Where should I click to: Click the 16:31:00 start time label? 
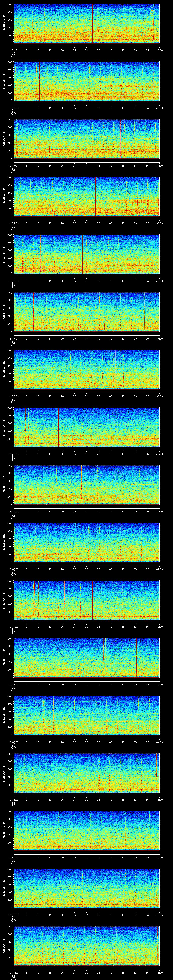(13, 50)
